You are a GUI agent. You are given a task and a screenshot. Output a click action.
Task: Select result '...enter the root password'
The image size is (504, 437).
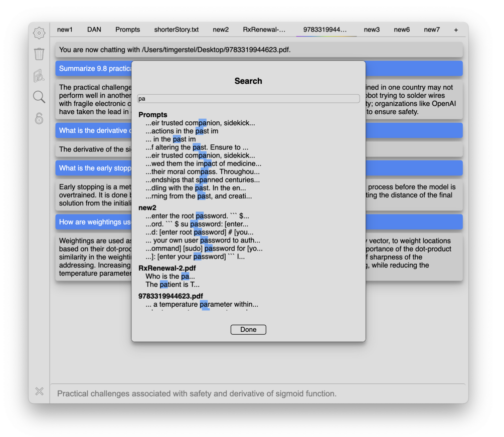coord(197,216)
